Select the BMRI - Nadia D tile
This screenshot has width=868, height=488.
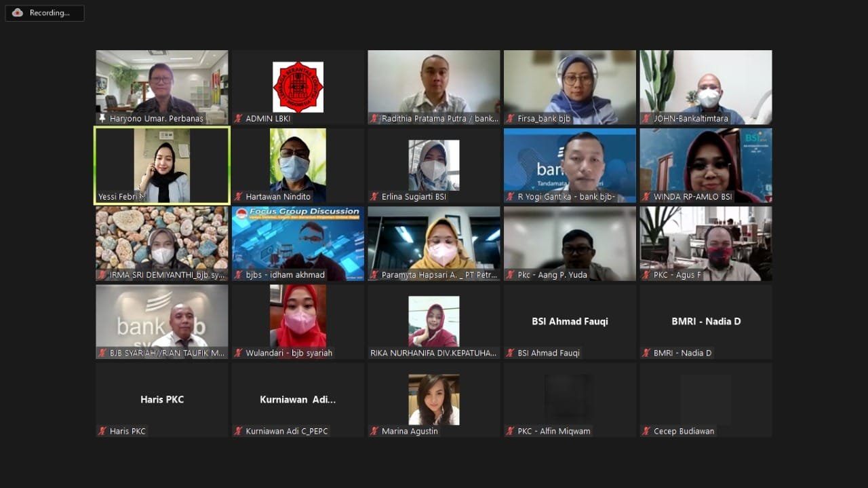pyautogui.click(x=706, y=321)
